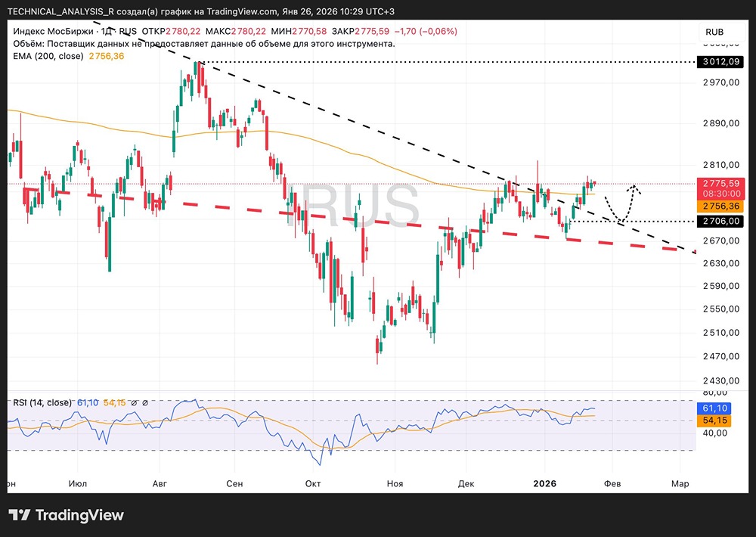756x537 pixels.
Task: Click the ЗАКР 2775,59 close value in legend
Action: (x=361, y=31)
